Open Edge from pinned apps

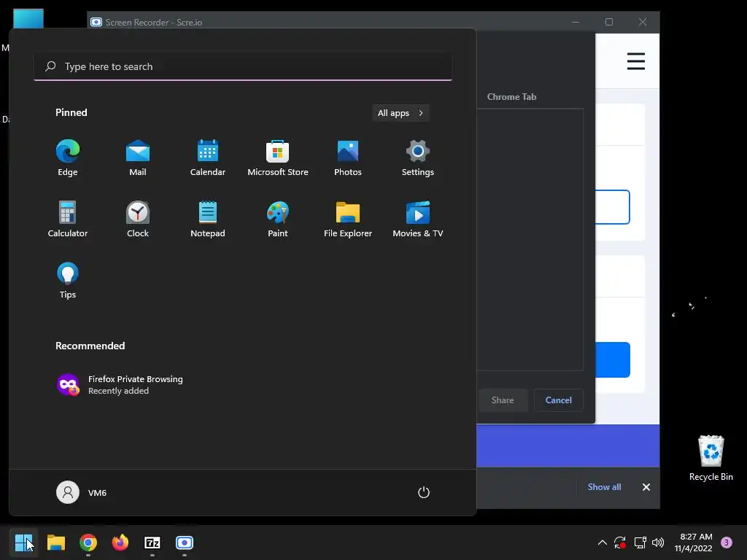(68, 158)
